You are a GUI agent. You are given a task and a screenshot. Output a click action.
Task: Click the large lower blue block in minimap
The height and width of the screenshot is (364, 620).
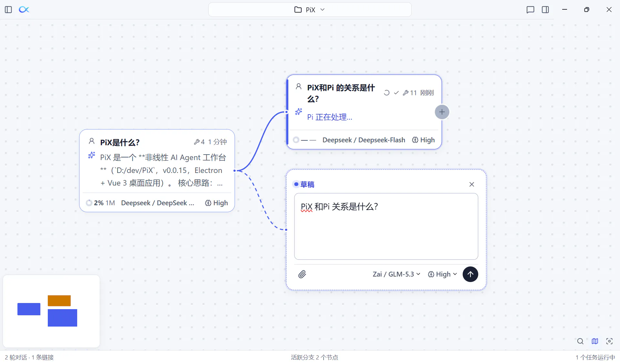(62, 318)
